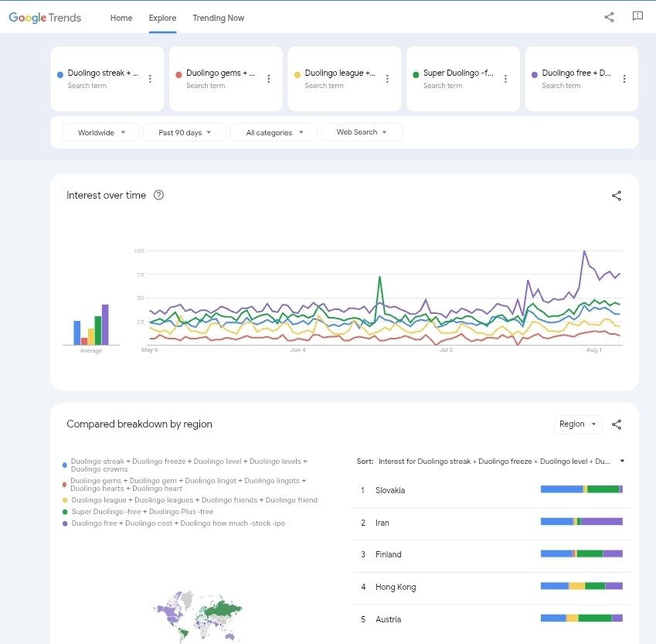
Task: Click the May 6 axis label
Action: (x=149, y=350)
